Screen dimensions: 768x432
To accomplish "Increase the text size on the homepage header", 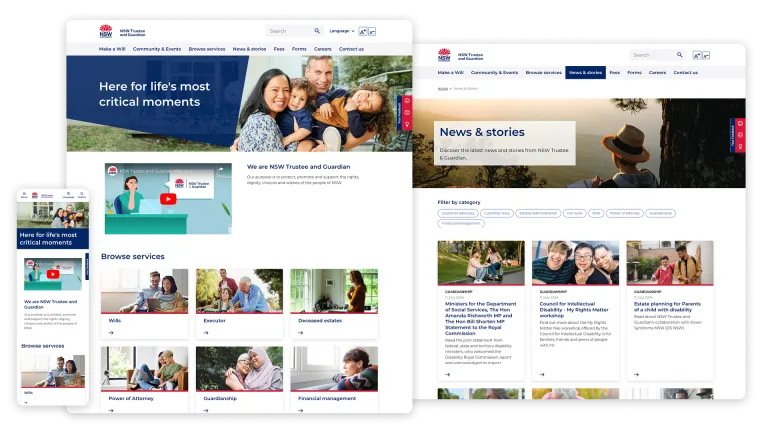I will (362, 31).
